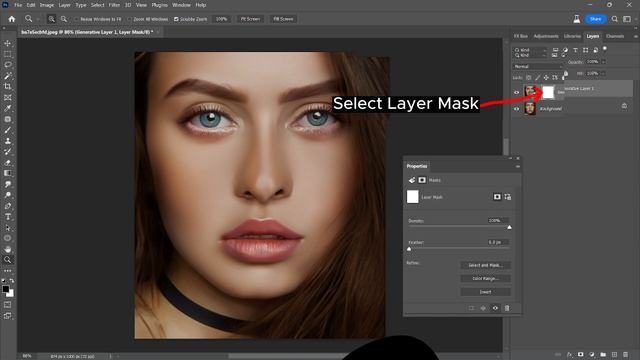
Task: Select the History Brush tool
Action: [x=7, y=152]
